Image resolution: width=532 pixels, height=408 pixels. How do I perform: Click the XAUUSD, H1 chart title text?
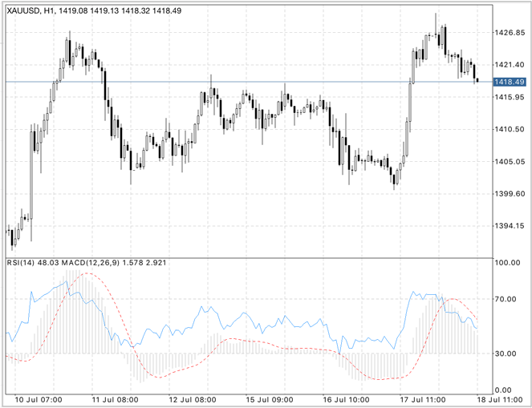pyautogui.click(x=32, y=11)
